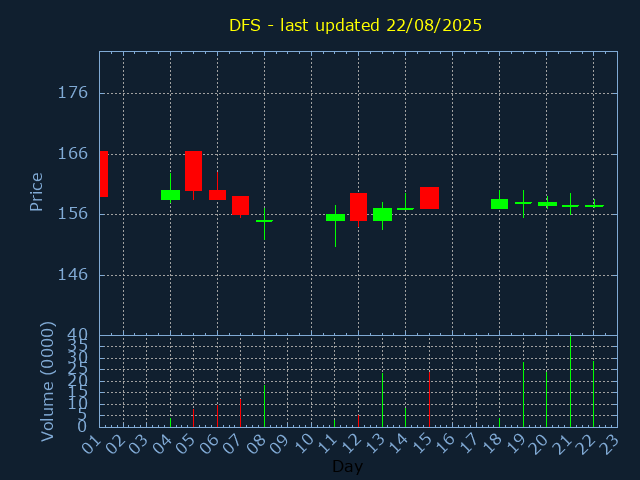
Task: Click the green candlestick for day 13
Action: coord(382,215)
